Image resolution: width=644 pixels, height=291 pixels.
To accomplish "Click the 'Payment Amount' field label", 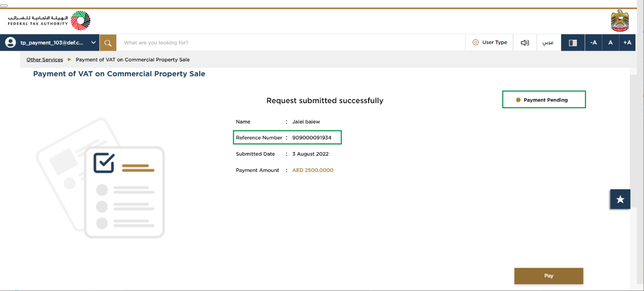I will click(x=258, y=170).
